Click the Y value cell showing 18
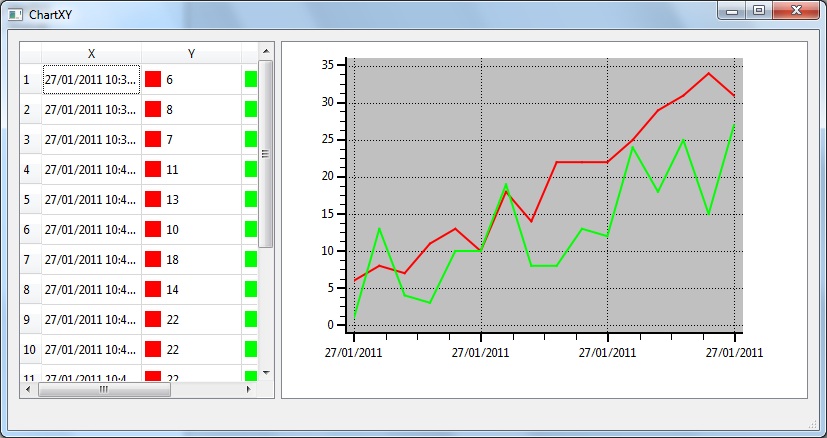Screen dimensions: 827x438 click(191, 259)
